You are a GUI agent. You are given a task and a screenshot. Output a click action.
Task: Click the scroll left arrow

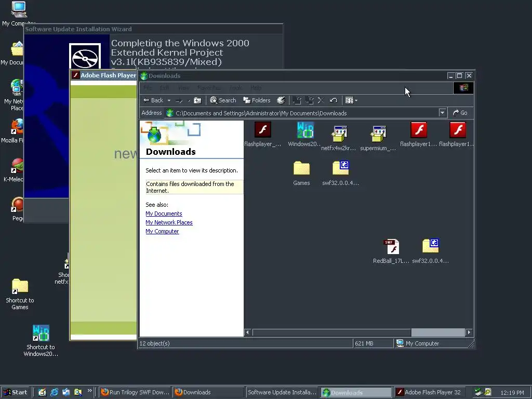point(247,332)
